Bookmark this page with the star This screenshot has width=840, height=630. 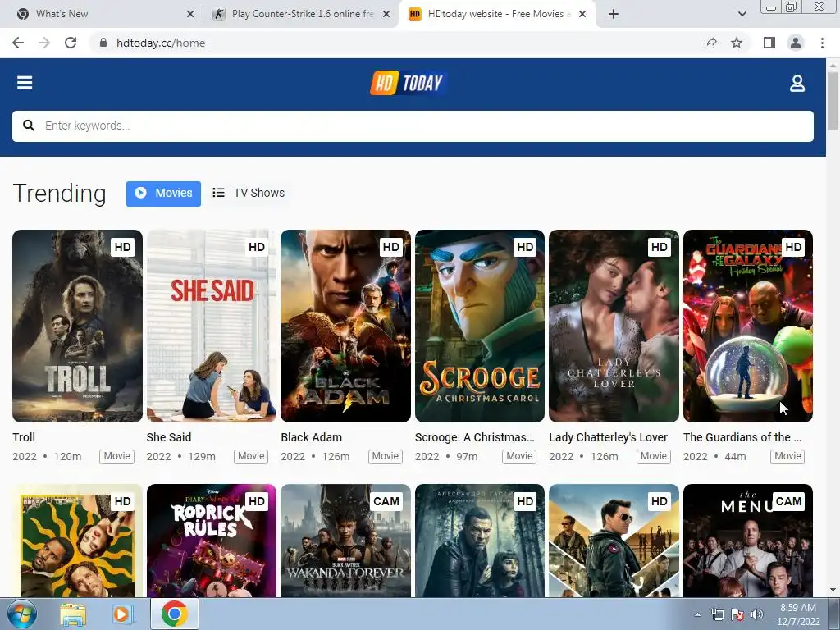[x=737, y=43]
